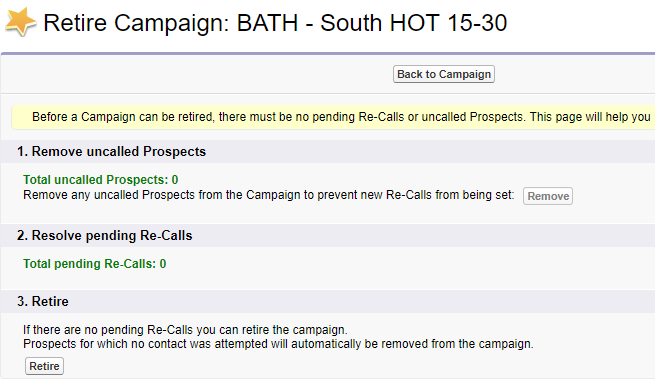Image resolution: width=655 pixels, height=384 pixels.
Task: Click the pending Re-Calls count value 0
Action: pos(163,264)
